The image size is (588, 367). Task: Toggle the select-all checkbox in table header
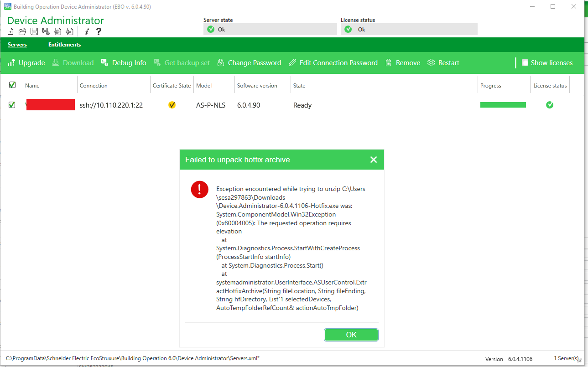(x=12, y=85)
